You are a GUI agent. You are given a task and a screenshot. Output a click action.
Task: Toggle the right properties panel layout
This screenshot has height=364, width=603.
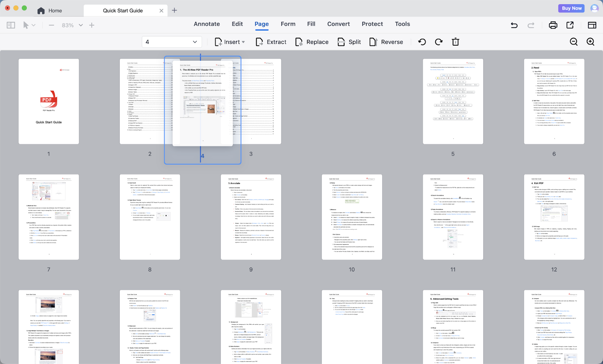click(592, 25)
